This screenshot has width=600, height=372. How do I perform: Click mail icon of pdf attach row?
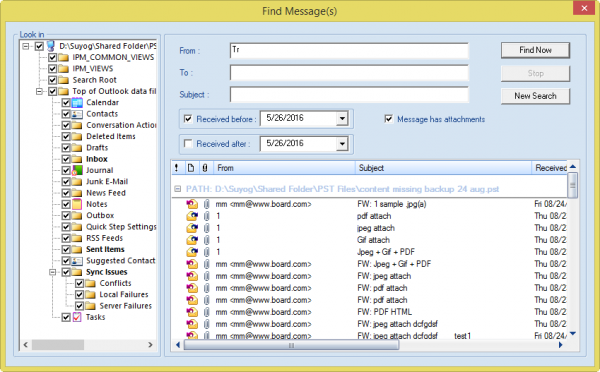(x=192, y=216)
